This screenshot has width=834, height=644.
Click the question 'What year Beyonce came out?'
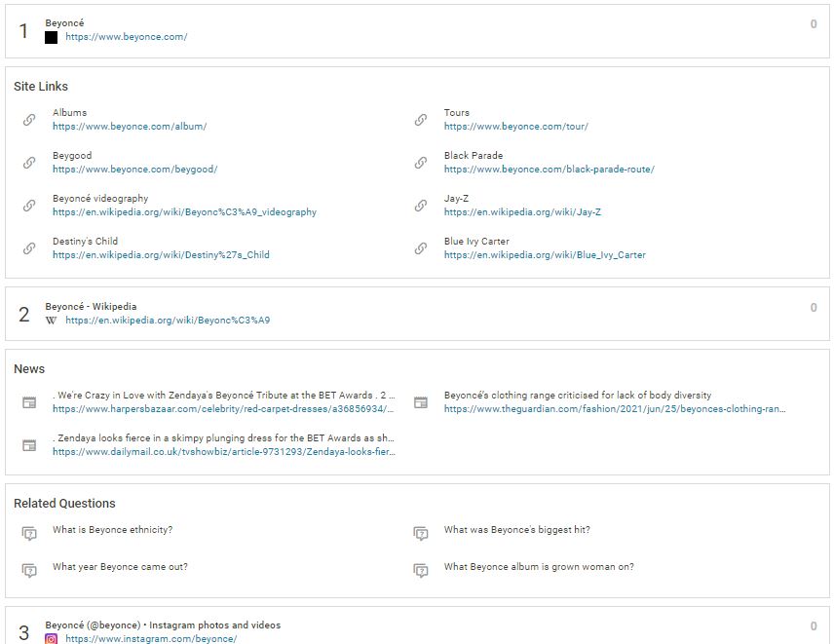(120, 567)
